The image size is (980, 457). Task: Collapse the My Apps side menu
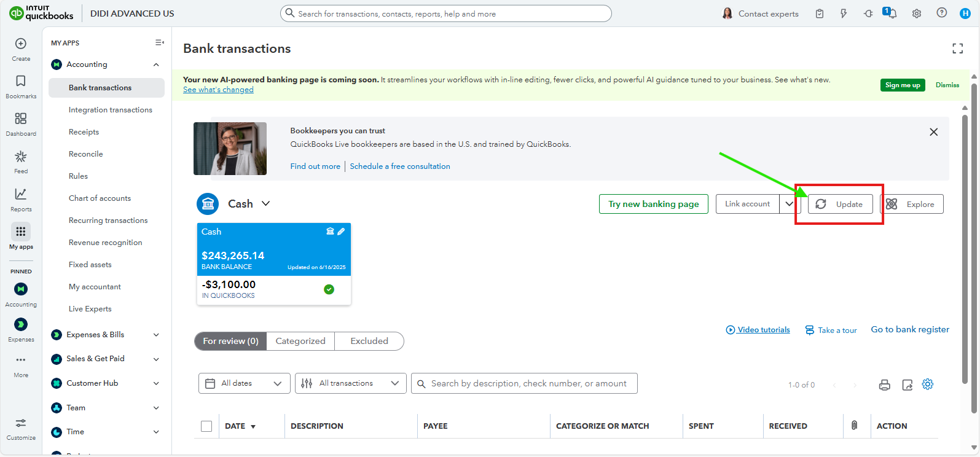tap(160, 42)
